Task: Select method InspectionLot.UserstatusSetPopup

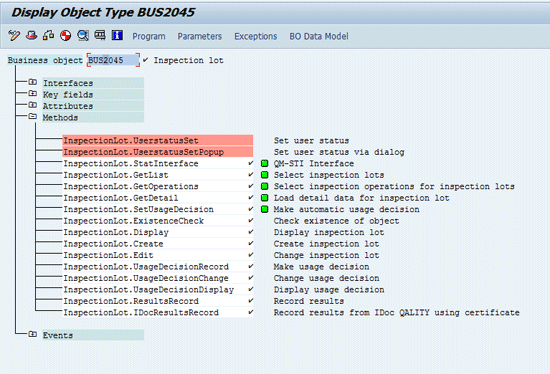Action: 158,152
